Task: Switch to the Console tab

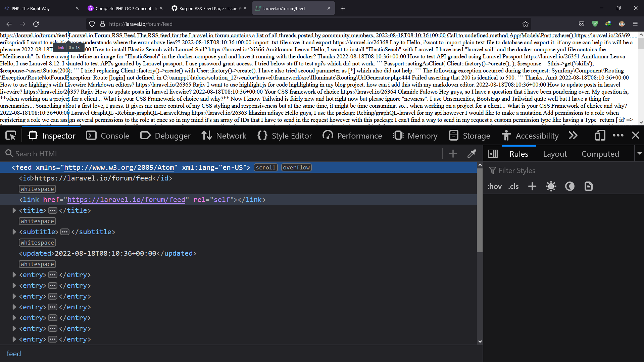Action: coord(108,136)
